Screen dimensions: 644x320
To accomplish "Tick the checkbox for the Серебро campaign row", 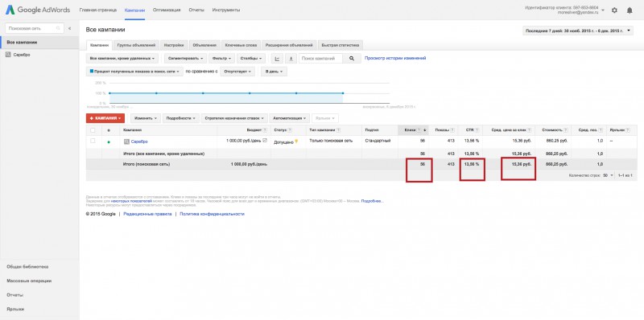I will (93, 141).
